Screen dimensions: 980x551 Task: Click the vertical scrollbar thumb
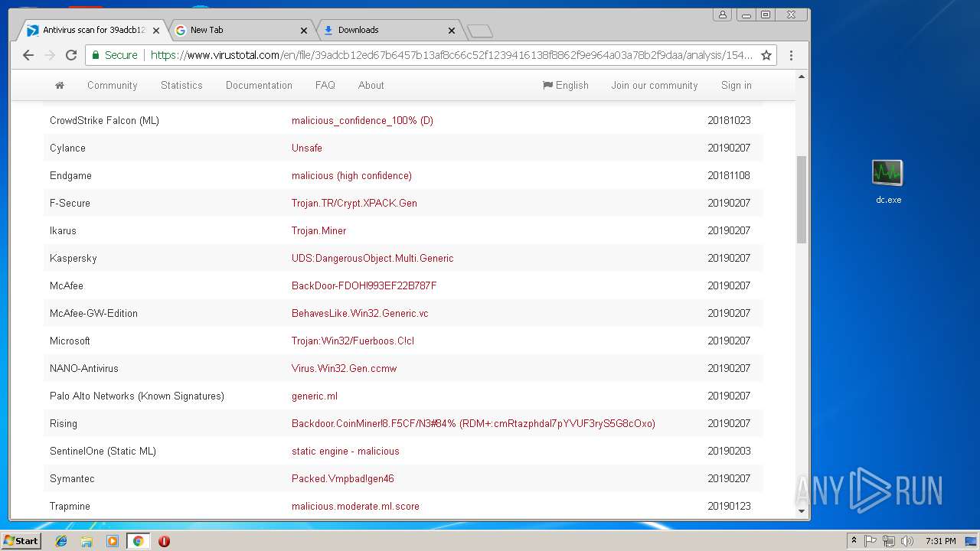tap(802, 200)
